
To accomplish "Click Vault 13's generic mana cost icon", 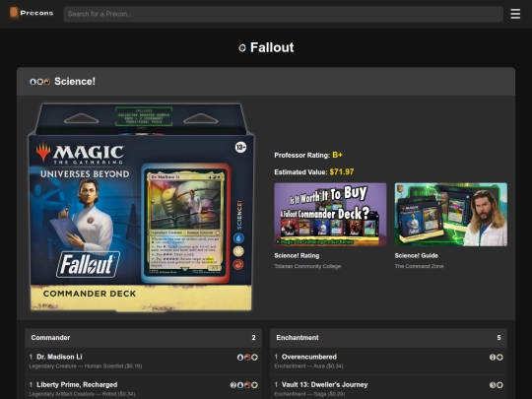I will [x=493, y=385].
